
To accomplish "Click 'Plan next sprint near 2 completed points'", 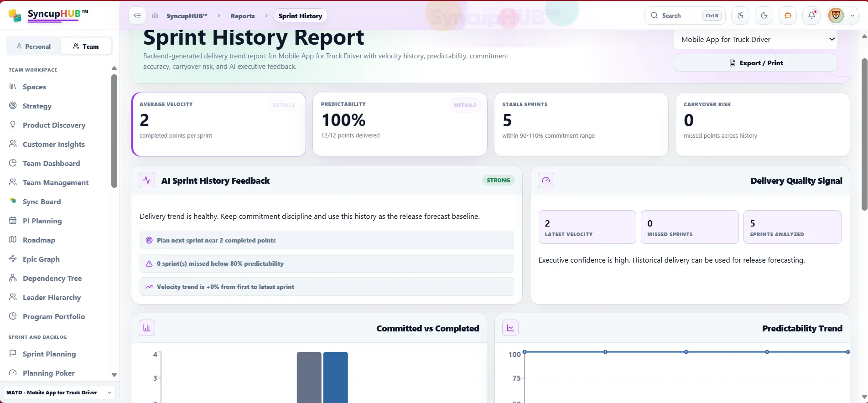I will pyautogui.click(x=327, y=240).
